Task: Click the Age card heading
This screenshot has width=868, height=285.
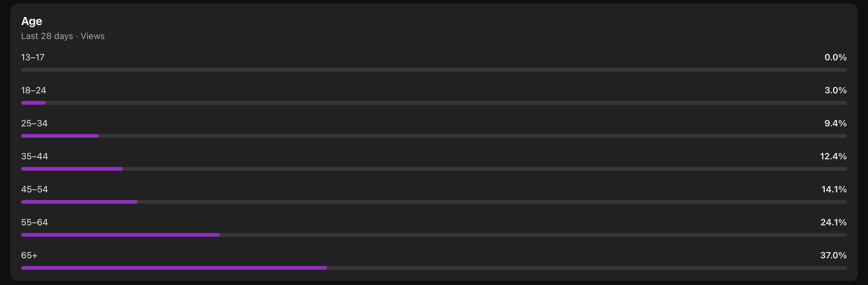Action: [x=32, y=21]
